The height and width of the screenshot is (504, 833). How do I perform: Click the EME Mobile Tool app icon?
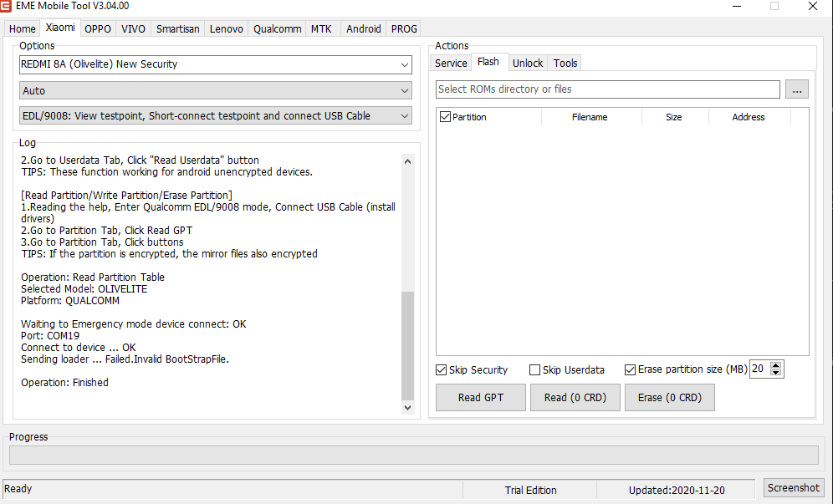pyautogui.click(x=8, y=7)
